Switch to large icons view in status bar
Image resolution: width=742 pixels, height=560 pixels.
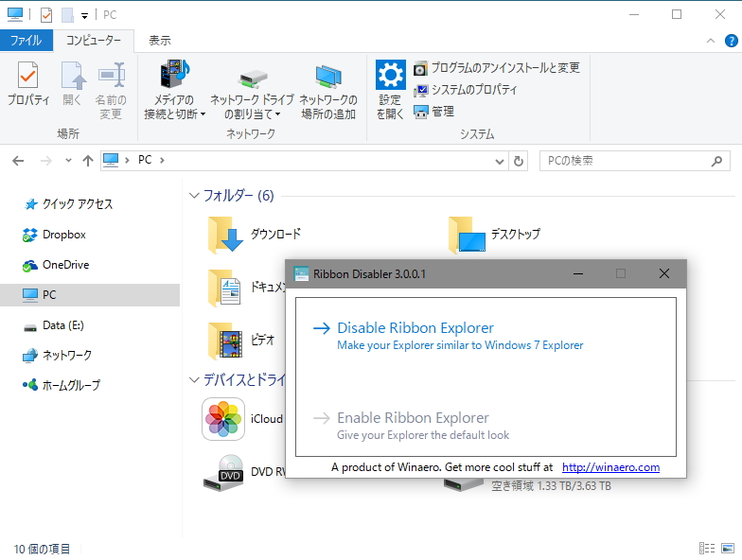[728, 549]
